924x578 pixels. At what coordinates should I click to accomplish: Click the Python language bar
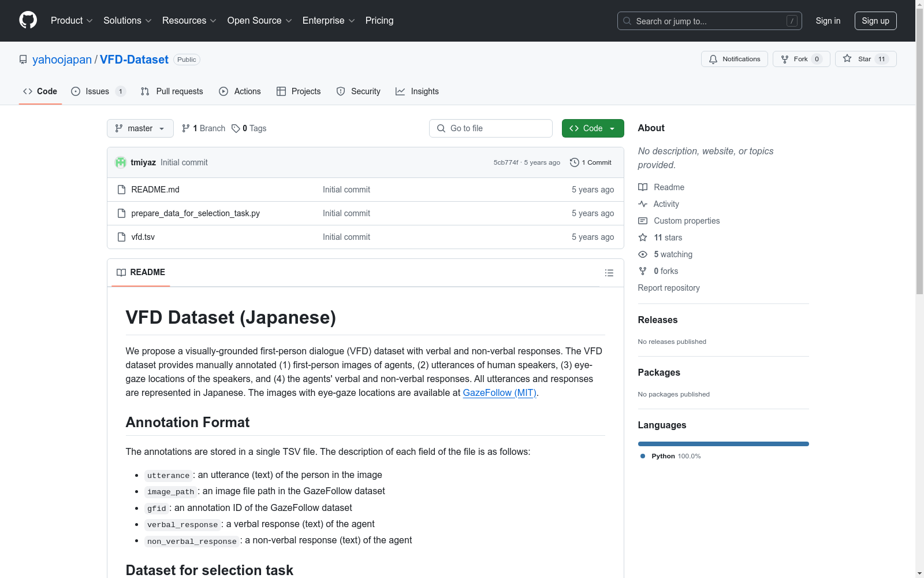click(723, 444)
